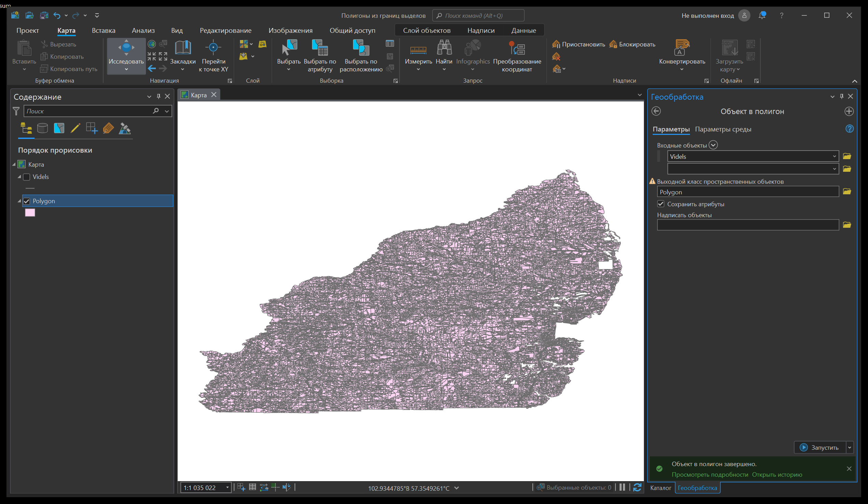This screenshot has height=504, width=868.
Task: Open the map scale dropdown
Action: 227,488
